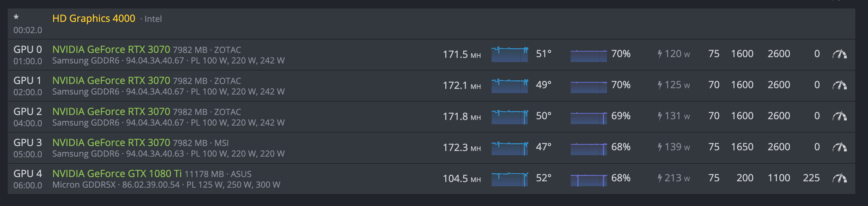Click the power bolt icon showing 120 W
Viewport: 868px width, 206px height.
point(660,54)
